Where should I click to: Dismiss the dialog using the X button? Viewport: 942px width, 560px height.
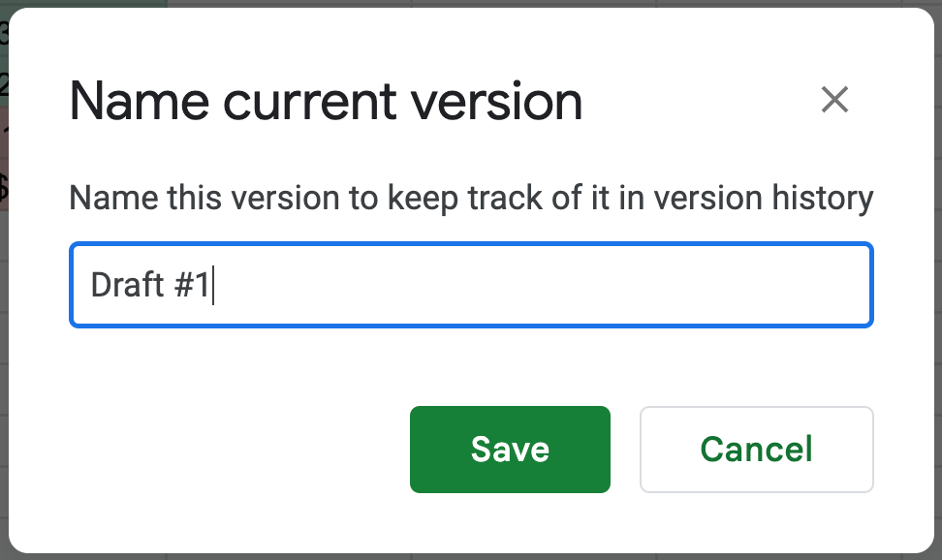point(834,100)
